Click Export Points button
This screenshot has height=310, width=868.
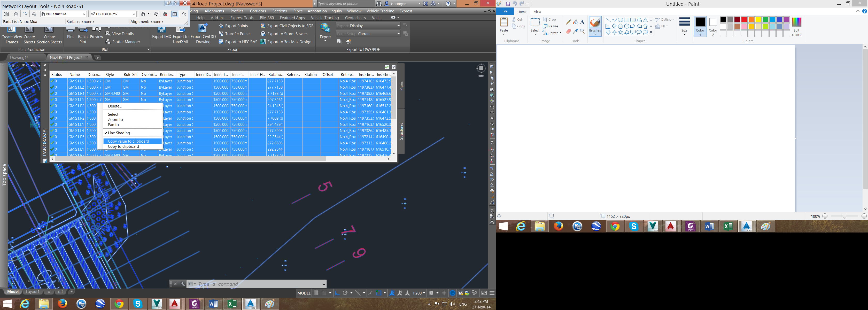pyautogui.click(x=233, y=26)
